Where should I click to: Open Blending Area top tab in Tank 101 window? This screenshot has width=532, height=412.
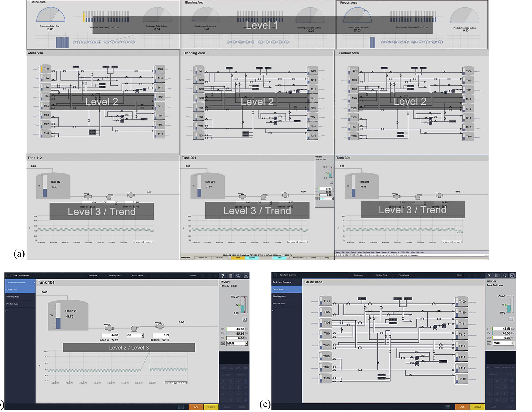(114, 275)
